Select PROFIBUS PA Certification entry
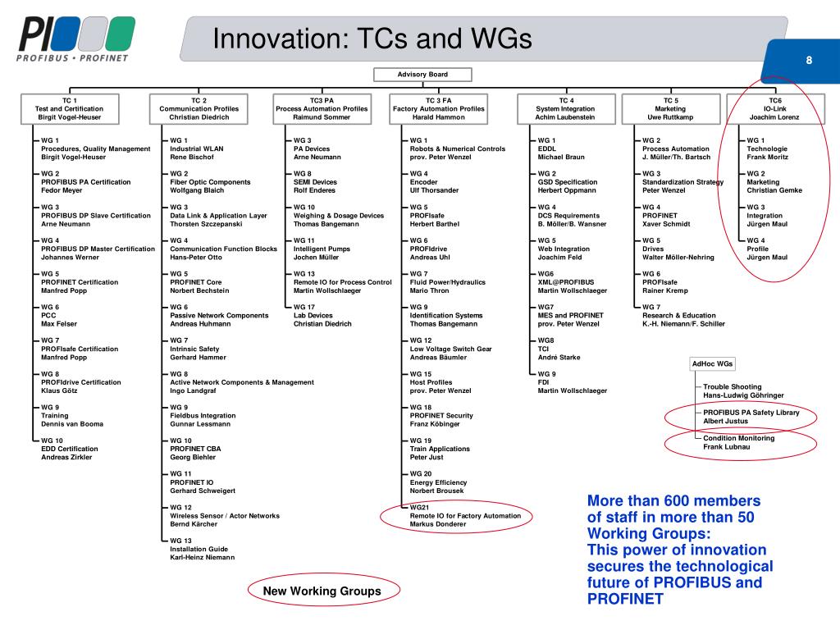 (85, 182)
